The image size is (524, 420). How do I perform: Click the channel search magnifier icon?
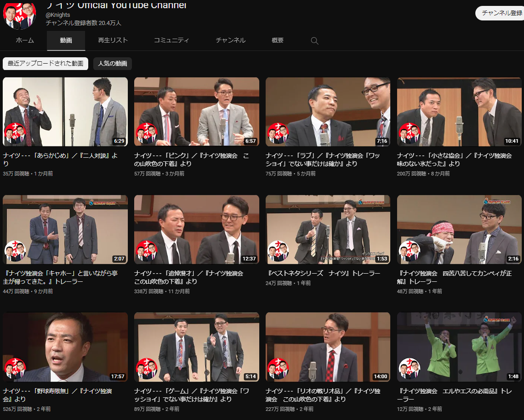coord(314,41)
